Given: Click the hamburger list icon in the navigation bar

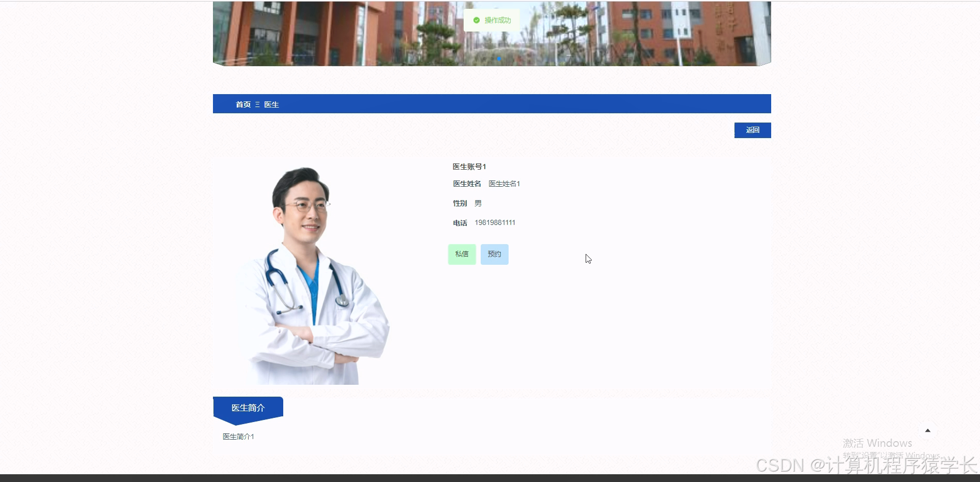Looking at the screenshot, I should point(256,104).
